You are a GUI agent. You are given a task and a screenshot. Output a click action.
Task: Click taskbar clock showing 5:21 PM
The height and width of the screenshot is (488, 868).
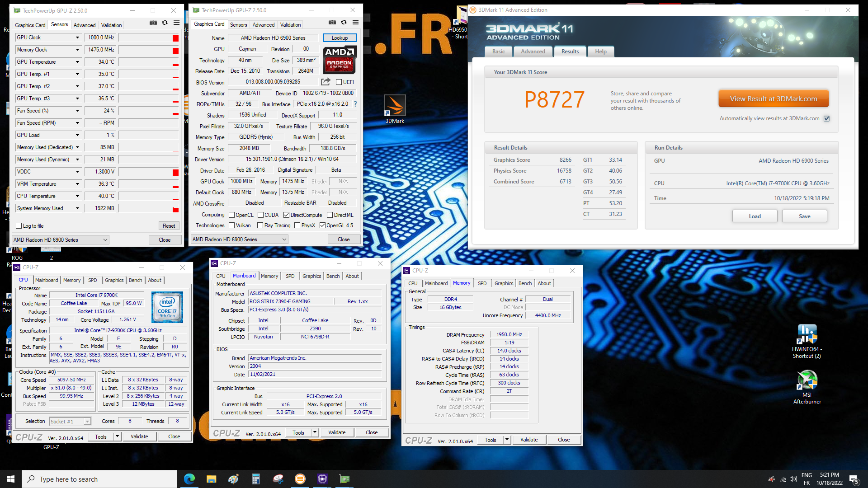coord(830,479)
